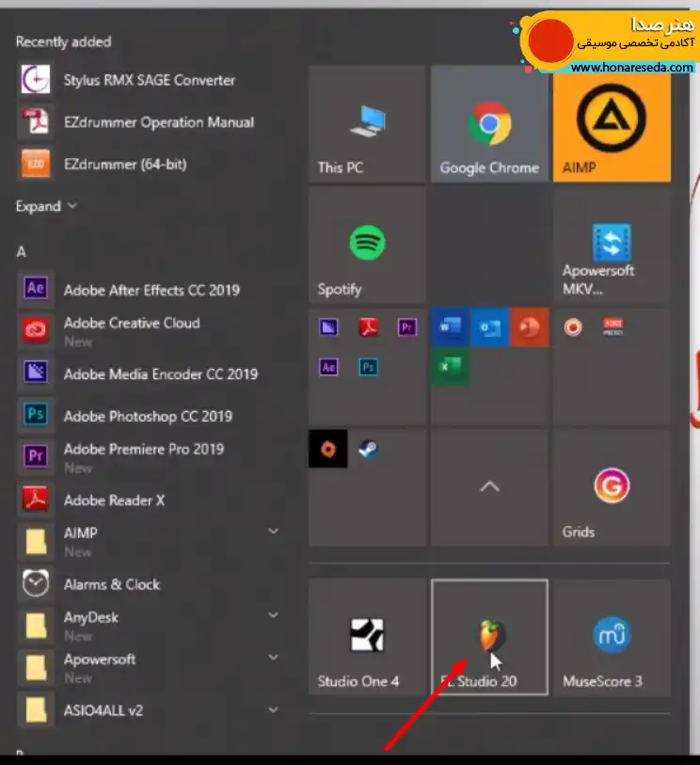Expand the ASIO4ALL v2 folder chevron
The image size is (700, 765).
pyautogui.click(x=274, y=709)
